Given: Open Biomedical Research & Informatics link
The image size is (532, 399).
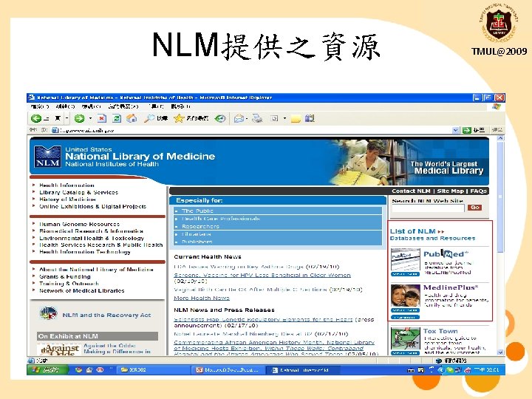Looking at the screenshot, I should (x=92, y=231).
